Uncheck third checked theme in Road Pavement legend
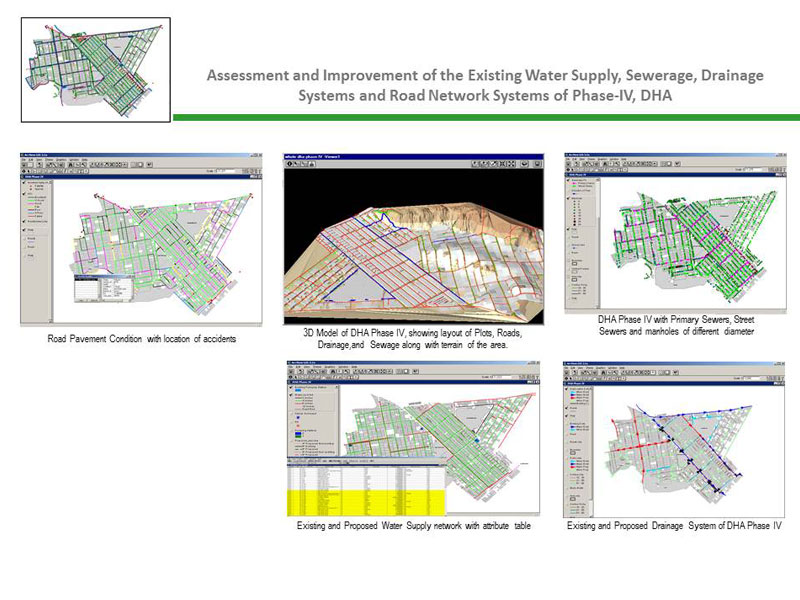The image size is (800, 600). coord(24,221)
